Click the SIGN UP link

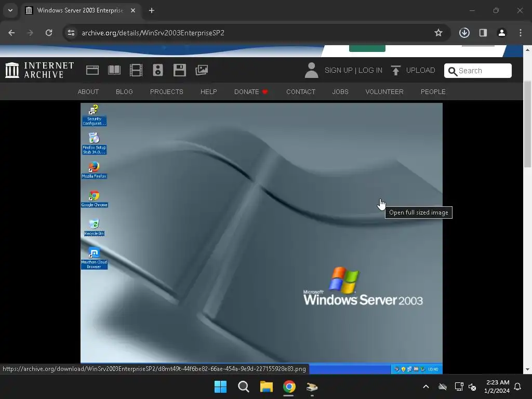338,70
